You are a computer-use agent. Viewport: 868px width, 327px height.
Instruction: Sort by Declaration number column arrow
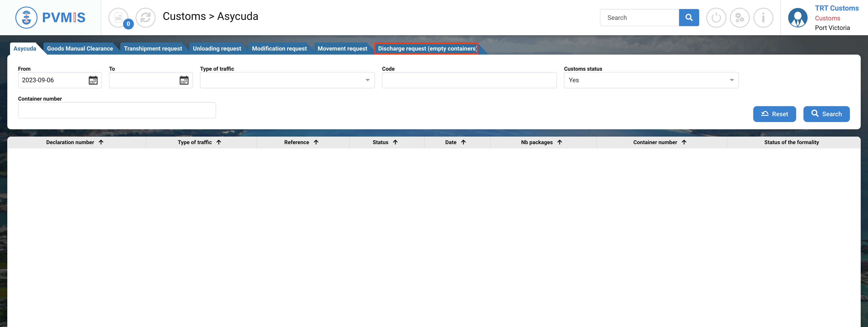coord(101,142)
